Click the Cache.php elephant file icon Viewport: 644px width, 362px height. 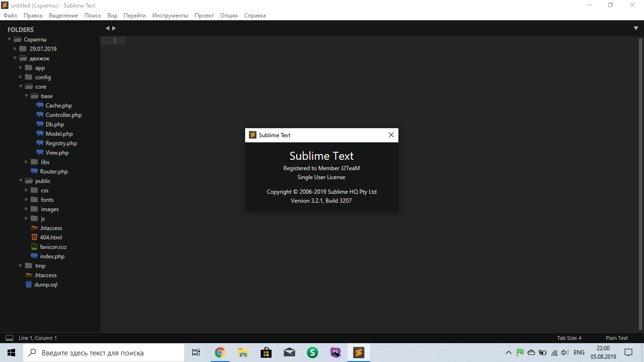pyautogui.click(x=40, y=106)
